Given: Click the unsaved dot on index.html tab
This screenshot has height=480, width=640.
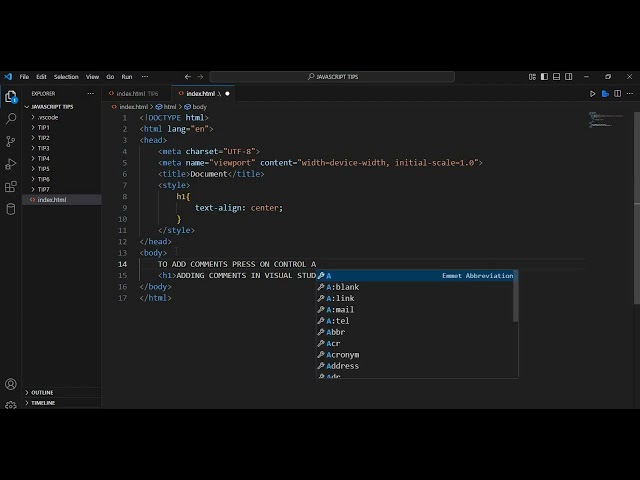Looking at the screenshot, I should [227, 94].
